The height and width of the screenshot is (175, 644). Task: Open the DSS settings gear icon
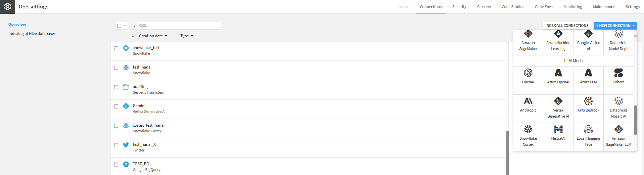tap(7, 7)
